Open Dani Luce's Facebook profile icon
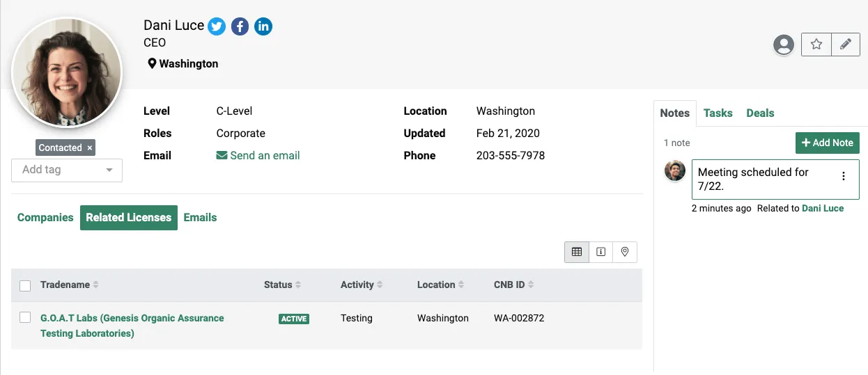868x375 pixels. click(240, 26)
